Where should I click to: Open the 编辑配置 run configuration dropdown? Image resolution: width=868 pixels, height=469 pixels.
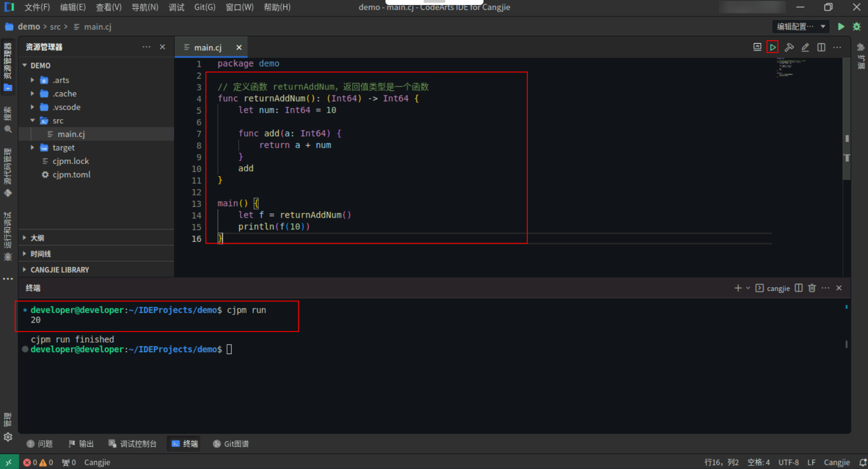(801, 26)
